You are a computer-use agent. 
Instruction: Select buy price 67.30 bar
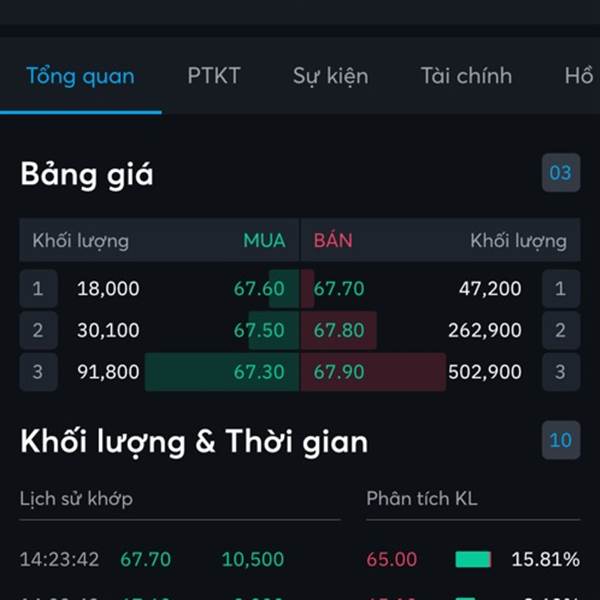(x=222, y=372)
